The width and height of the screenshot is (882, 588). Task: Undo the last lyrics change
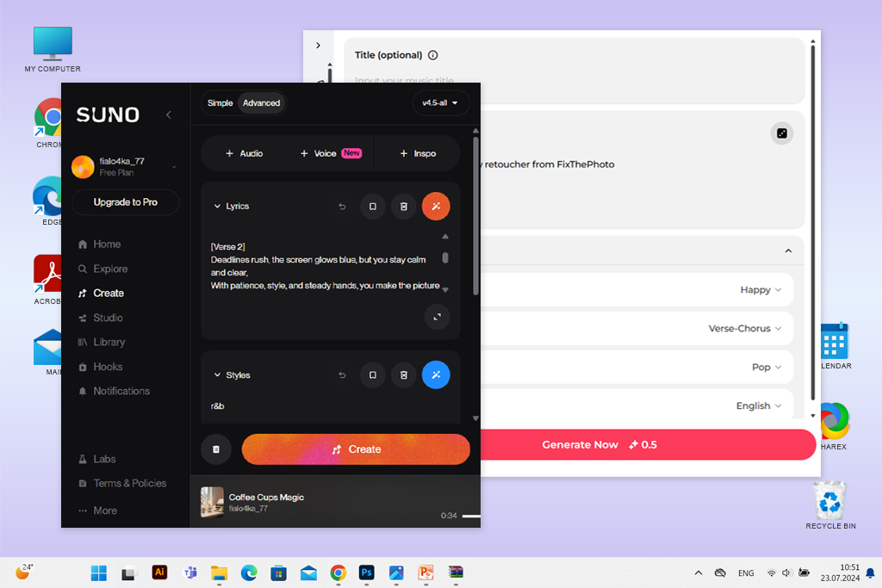point(342,207)
